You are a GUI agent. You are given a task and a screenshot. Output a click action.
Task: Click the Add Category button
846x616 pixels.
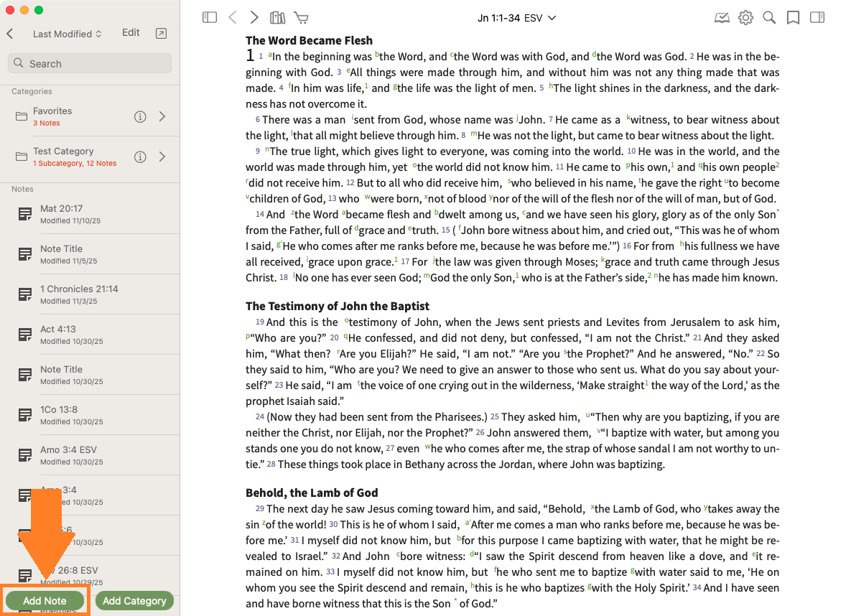pyautogui.click(x=134, y=601)
